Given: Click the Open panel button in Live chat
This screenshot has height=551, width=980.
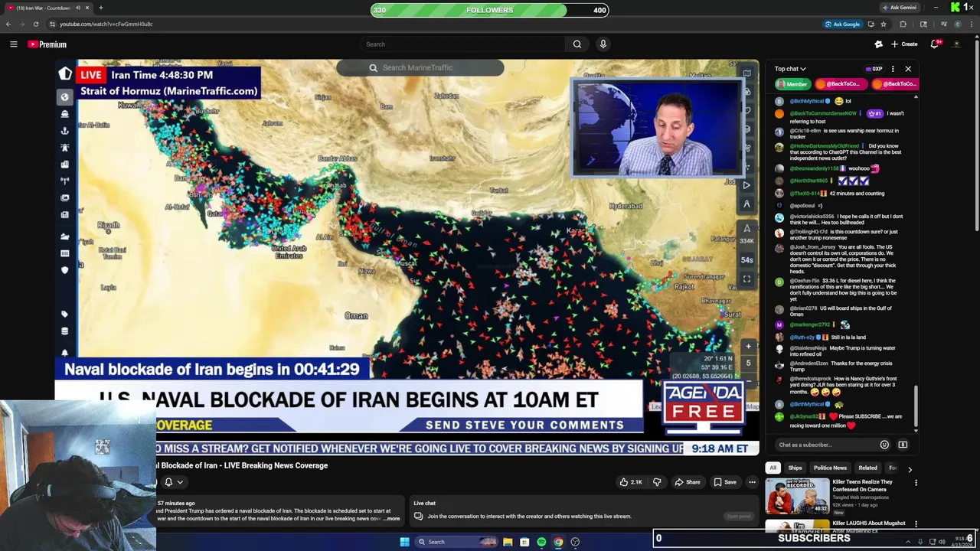Looking at the screenshot, I should [x=739, y=517].
